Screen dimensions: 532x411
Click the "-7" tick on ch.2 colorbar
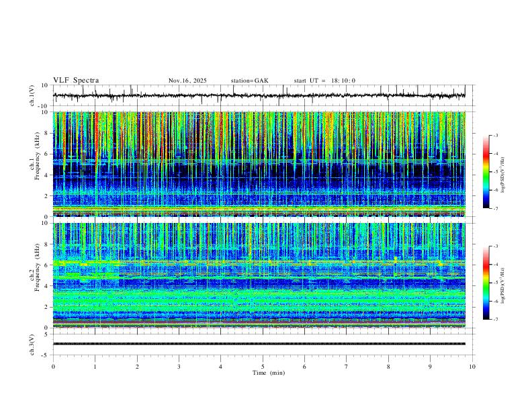tap(496, 319)
